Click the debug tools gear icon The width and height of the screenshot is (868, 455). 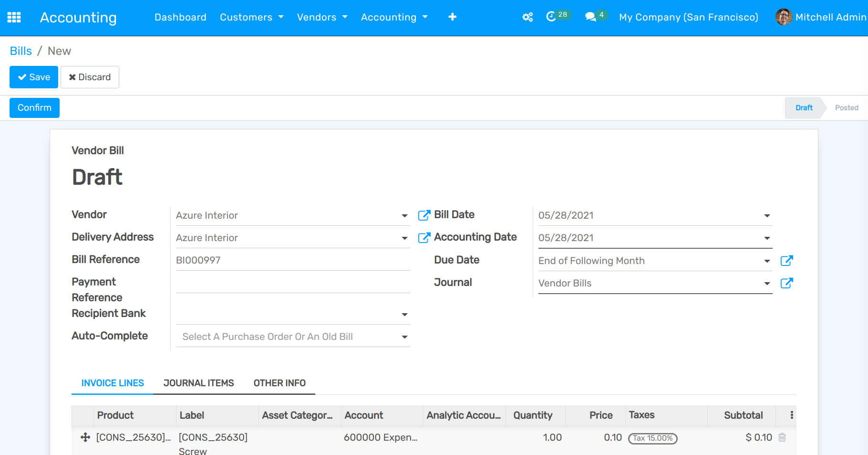point(527,18)
